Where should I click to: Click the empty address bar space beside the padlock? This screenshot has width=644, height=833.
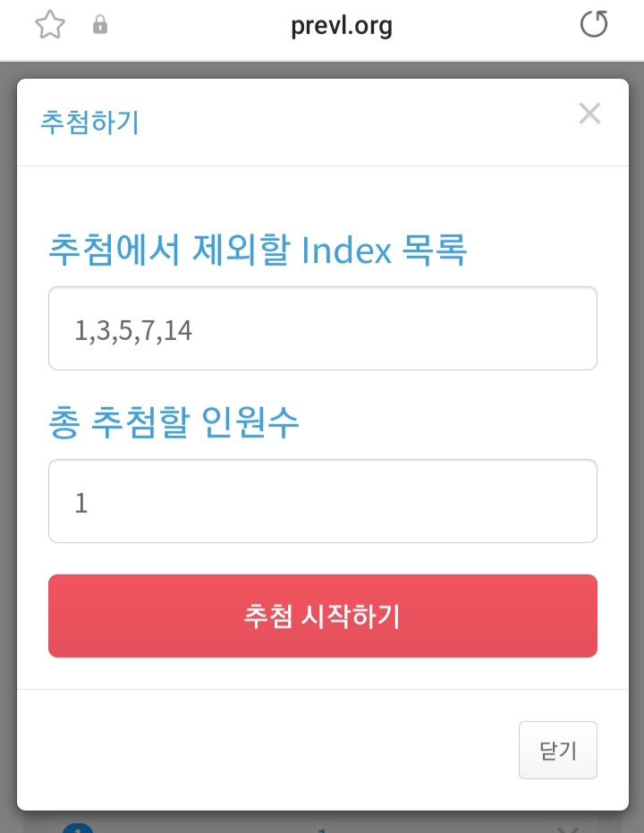tap(197, 24)
